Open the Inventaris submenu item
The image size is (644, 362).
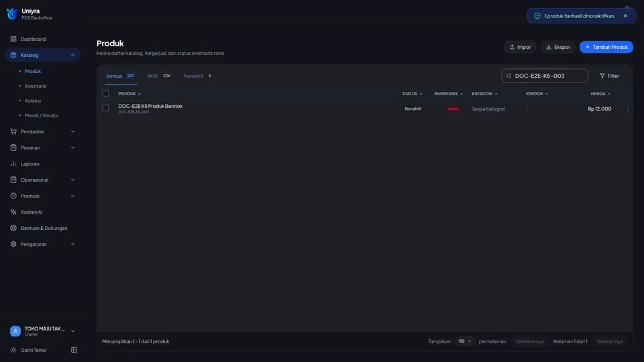36,86
